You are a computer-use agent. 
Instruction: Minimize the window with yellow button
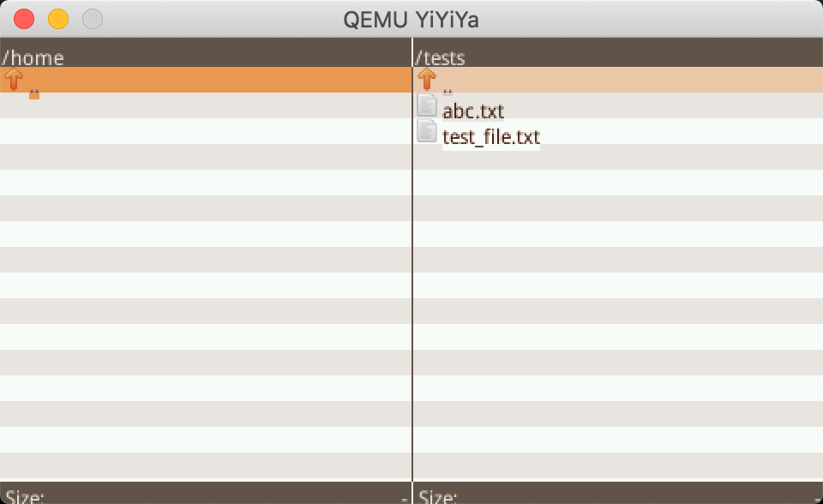(58, 19)
